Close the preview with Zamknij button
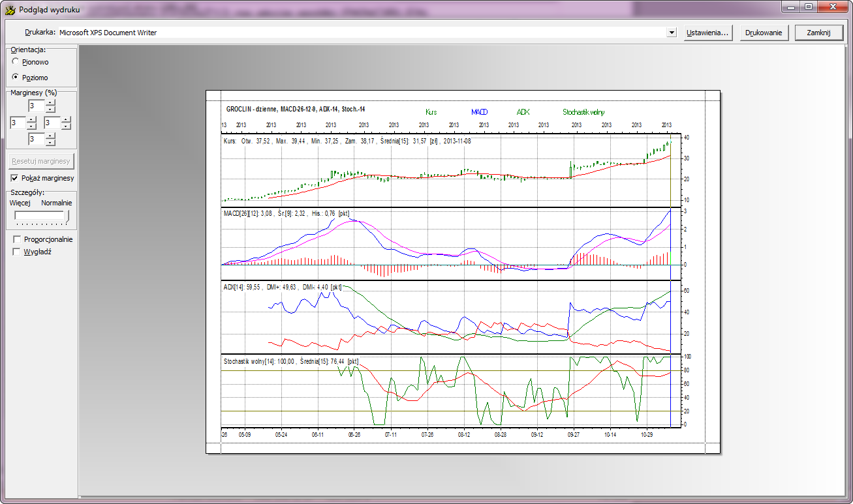 pos(818,33)
